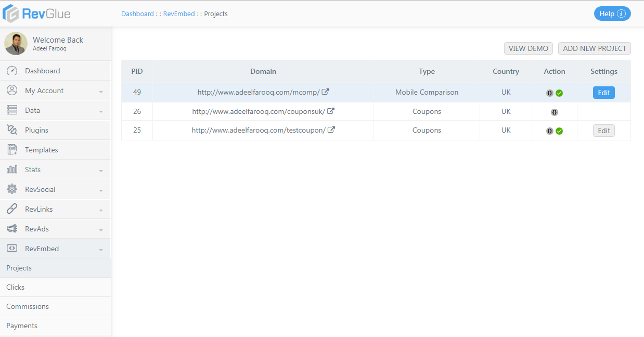644x337 pixels.
Task: Click the Plugins icon in sidebar
Action: click(12, 130)
